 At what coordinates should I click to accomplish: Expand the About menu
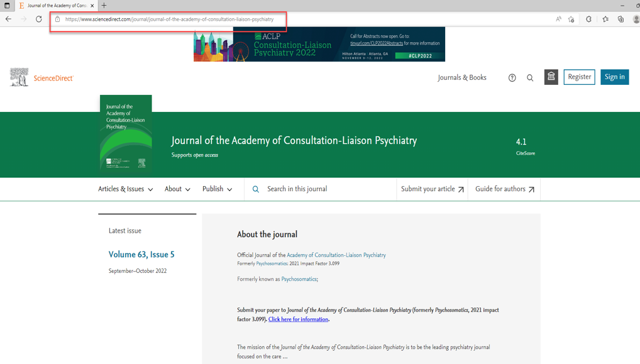[x=177, y=189]
